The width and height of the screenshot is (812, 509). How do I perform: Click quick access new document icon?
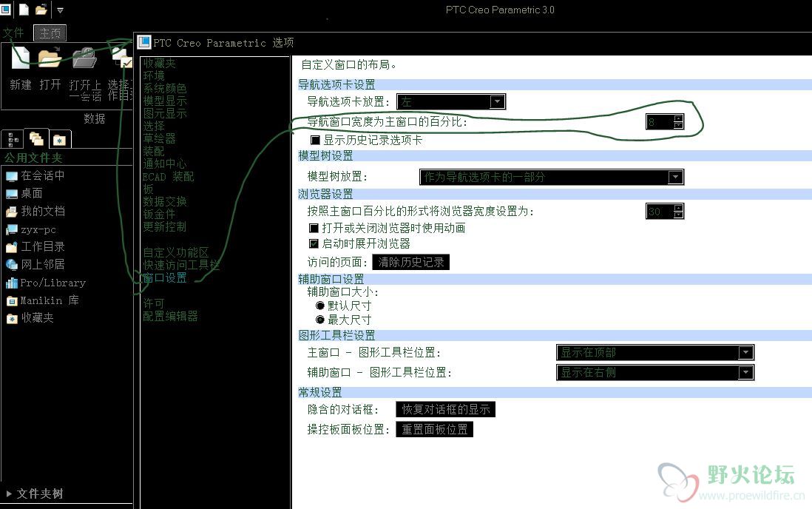pyautogui.click(x=24, y=10)
